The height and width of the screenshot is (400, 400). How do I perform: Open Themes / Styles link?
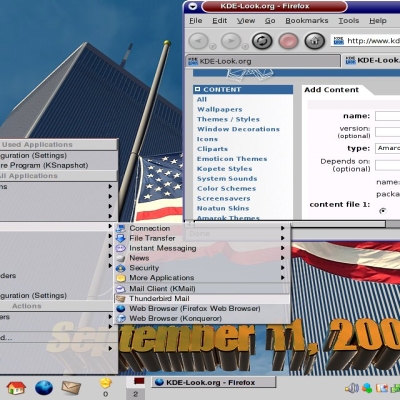click(x=228, y=119)
